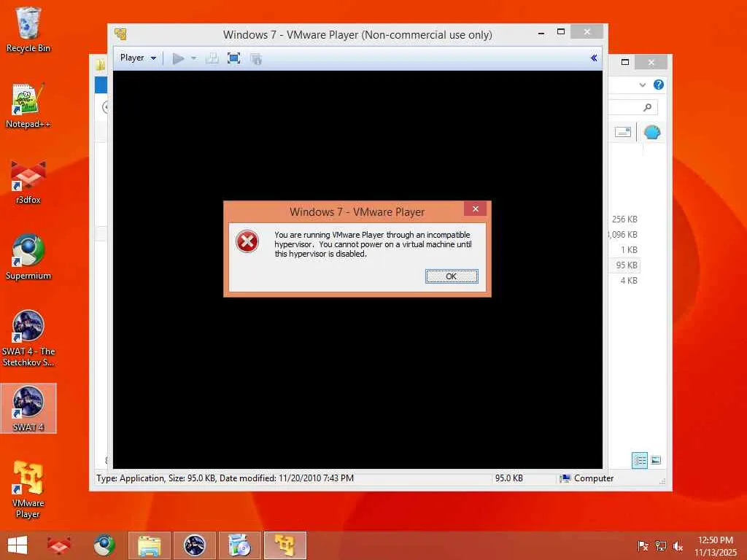Click the Computer entry in Explorer status bar
The height and width of the screenshot is (560, 747).
coord(587,478)
